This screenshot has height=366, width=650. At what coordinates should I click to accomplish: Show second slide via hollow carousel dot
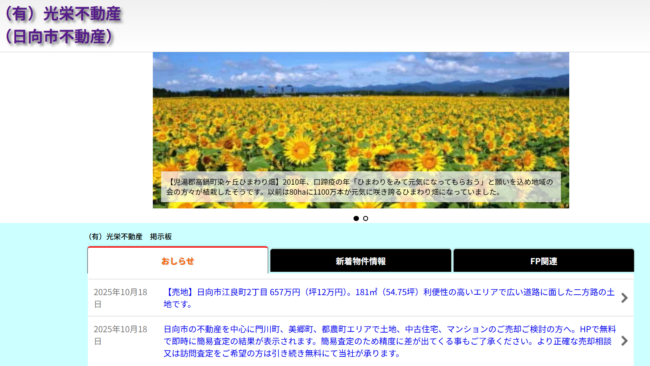point(365,218)
